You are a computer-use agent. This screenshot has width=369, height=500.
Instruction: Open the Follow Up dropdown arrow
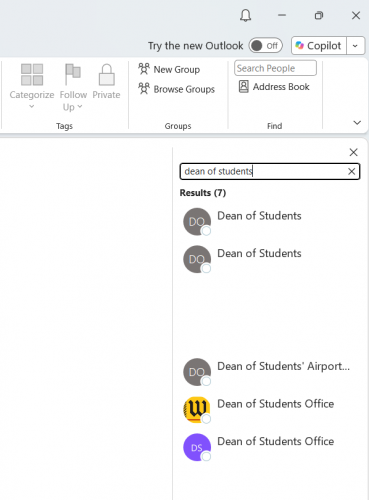[80, 107]
